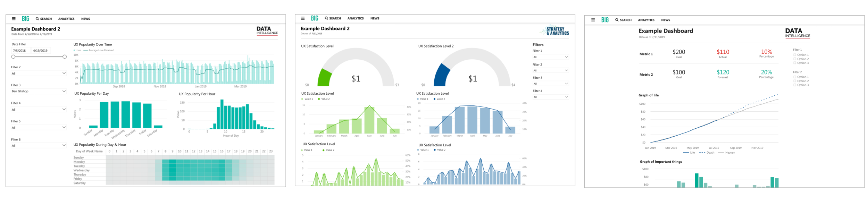
Task: Check Option 2 under Filter 1
Action: point(795,59)
